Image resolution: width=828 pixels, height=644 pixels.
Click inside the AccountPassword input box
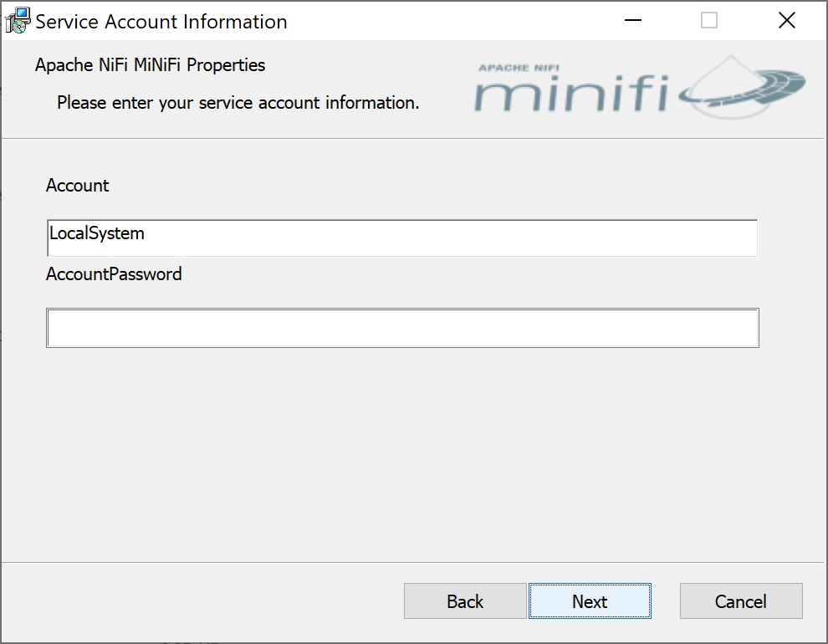402,328
